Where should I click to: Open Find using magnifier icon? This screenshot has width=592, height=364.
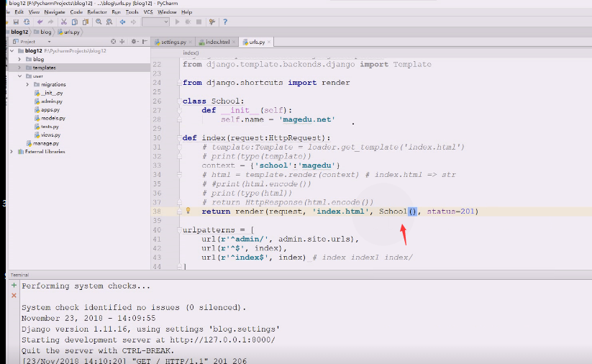tap(99, 22)
